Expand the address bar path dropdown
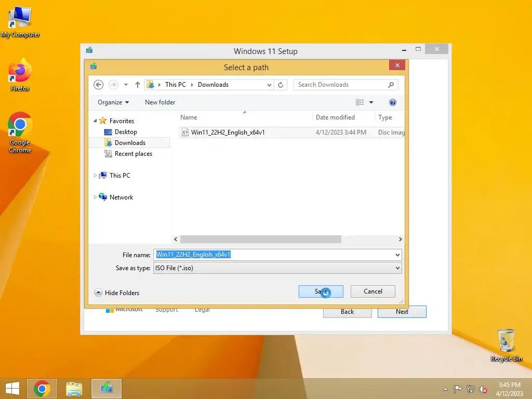This screenshot has height=399, width=532. click(x=269, y=85)
